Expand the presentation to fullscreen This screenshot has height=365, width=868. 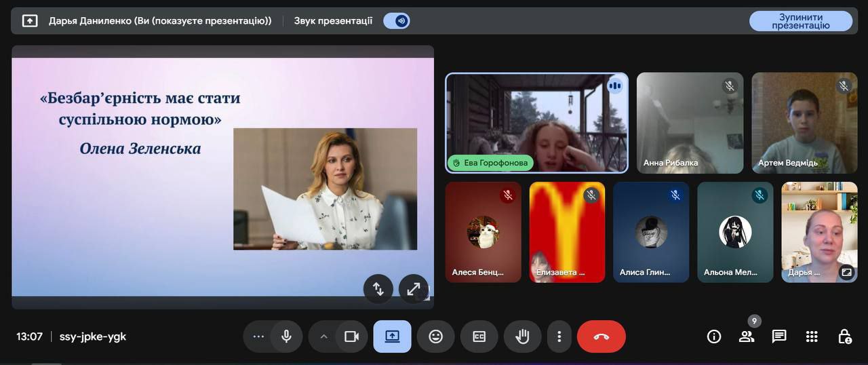coord(413,288)
